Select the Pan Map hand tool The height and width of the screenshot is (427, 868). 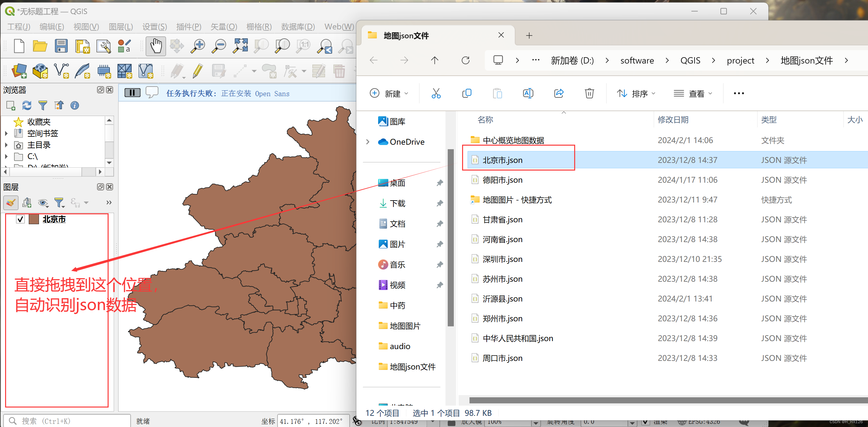pos(156,46)
